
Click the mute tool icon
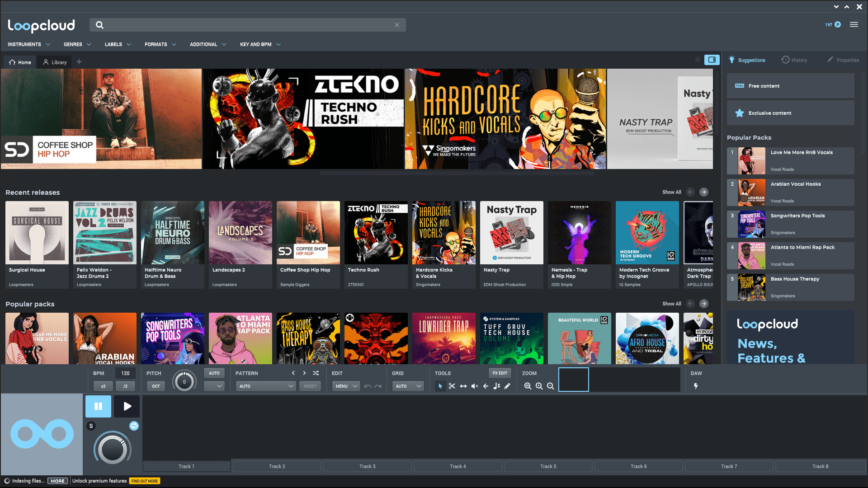[475, 386]
